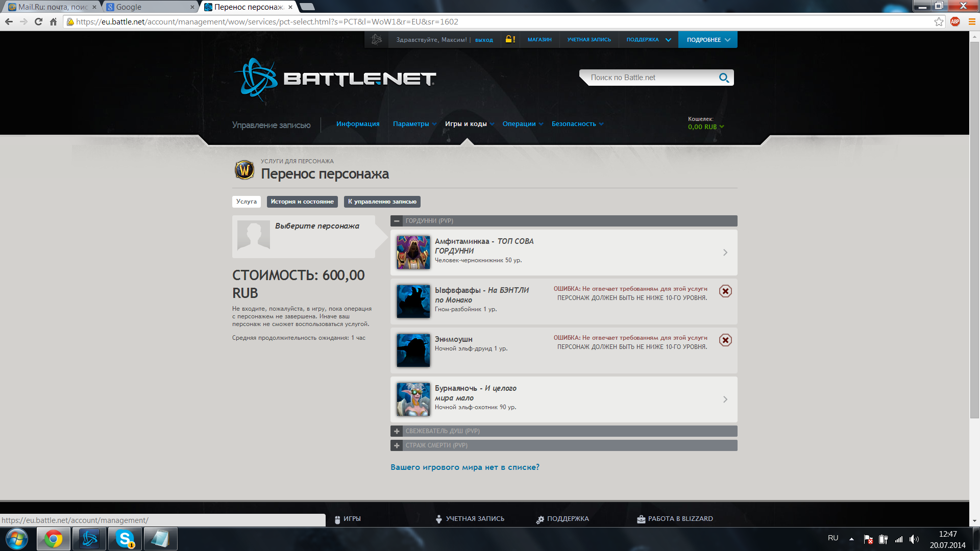Reload the page

coord(38,21)
